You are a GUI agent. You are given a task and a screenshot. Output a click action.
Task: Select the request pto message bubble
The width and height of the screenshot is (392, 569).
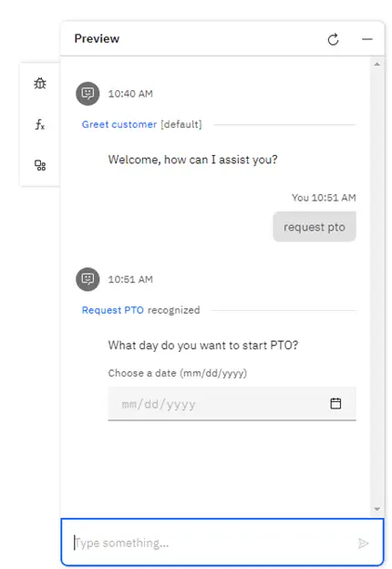315,227
